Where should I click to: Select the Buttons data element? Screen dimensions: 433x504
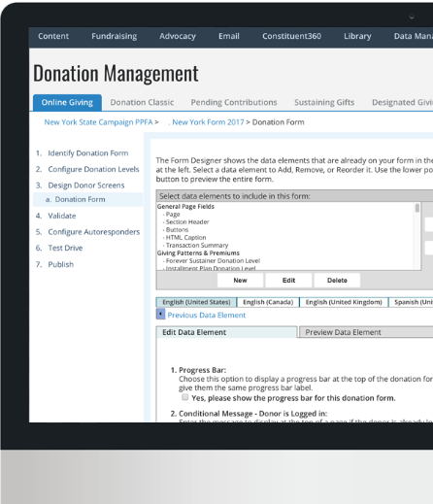tap(177, 230)
